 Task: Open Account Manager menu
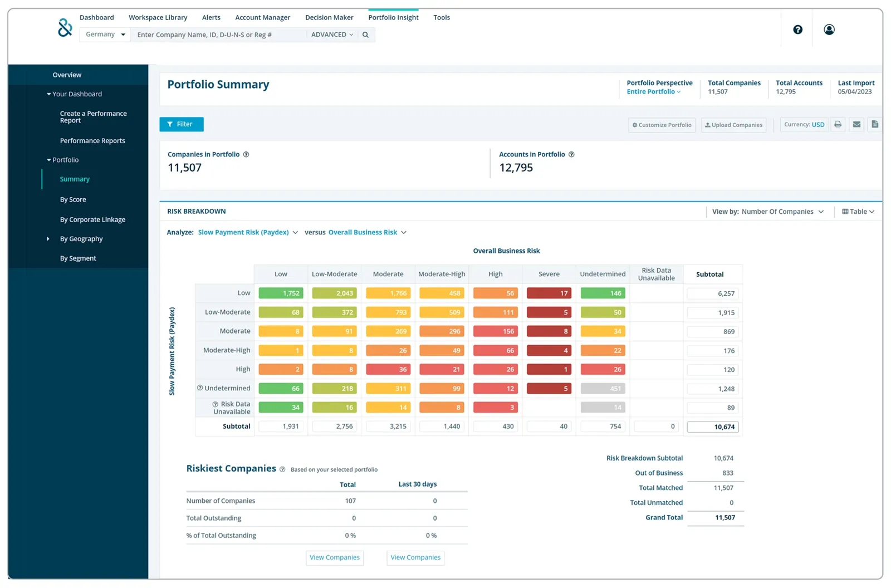(x=263, y=17)
